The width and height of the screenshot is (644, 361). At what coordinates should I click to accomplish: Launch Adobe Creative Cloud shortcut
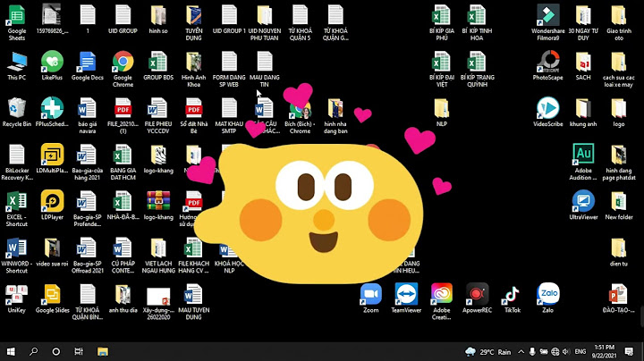coord(442,302)
